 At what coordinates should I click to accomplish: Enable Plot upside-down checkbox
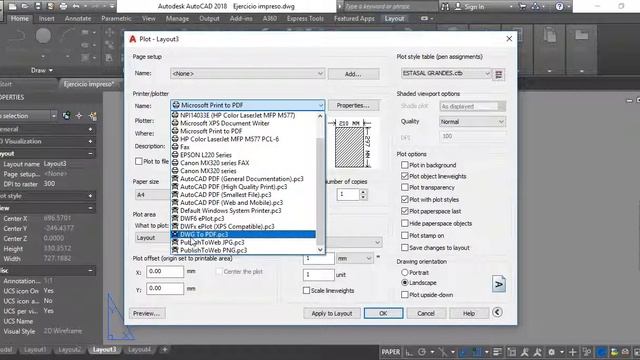pyautogui.click(x=404, y=295)
